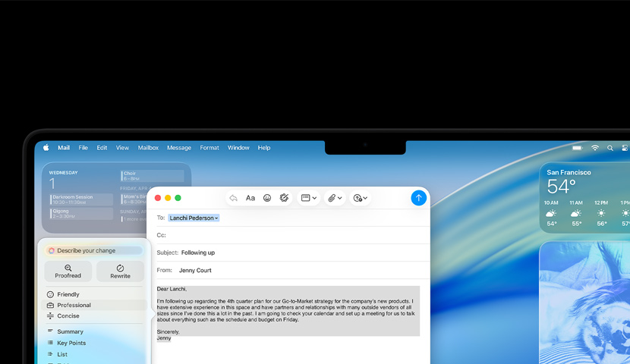Click the Describe your change field

(x=94, y=250)
